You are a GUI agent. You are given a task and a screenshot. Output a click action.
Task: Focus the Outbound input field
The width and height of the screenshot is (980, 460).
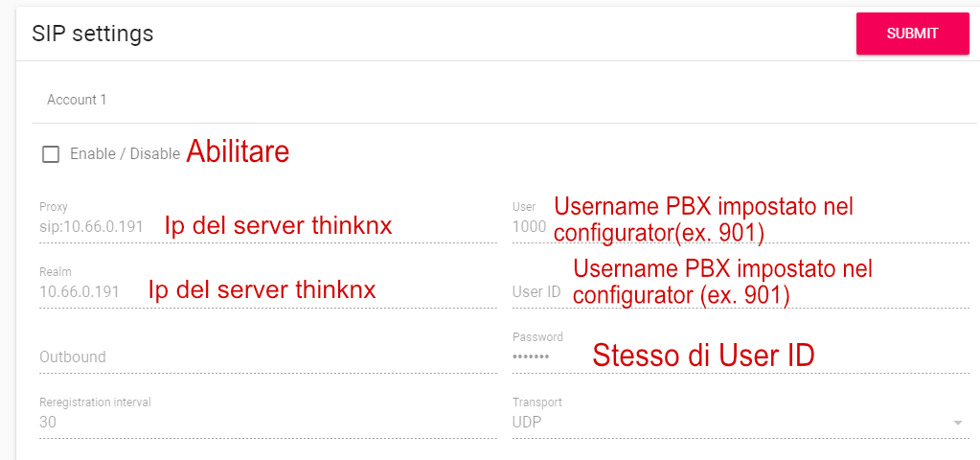click(266, 356)
